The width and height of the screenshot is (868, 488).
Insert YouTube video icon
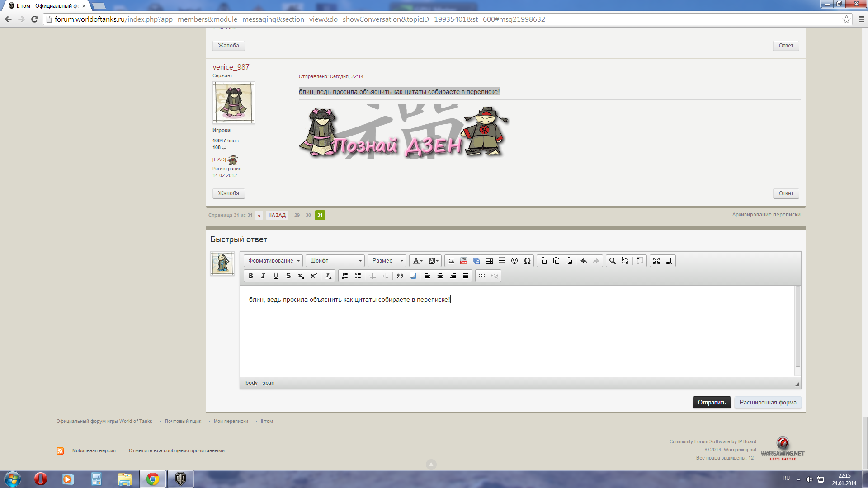pos(464,261)
